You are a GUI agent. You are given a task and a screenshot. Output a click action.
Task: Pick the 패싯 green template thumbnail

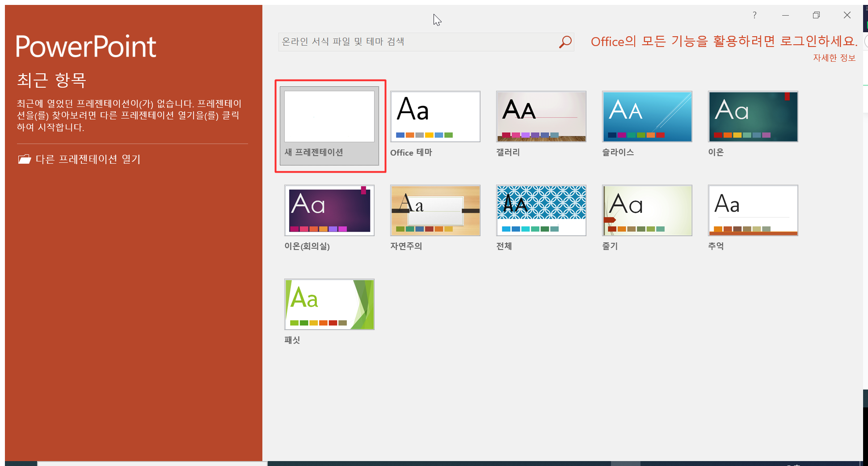(x=329, y=305)
